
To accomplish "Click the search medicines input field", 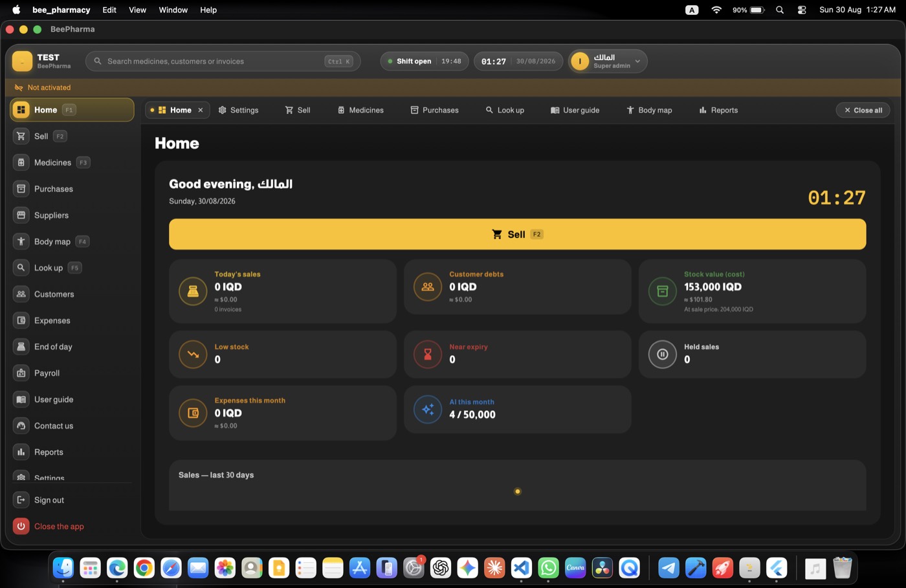I will click(x=223, y=61).
